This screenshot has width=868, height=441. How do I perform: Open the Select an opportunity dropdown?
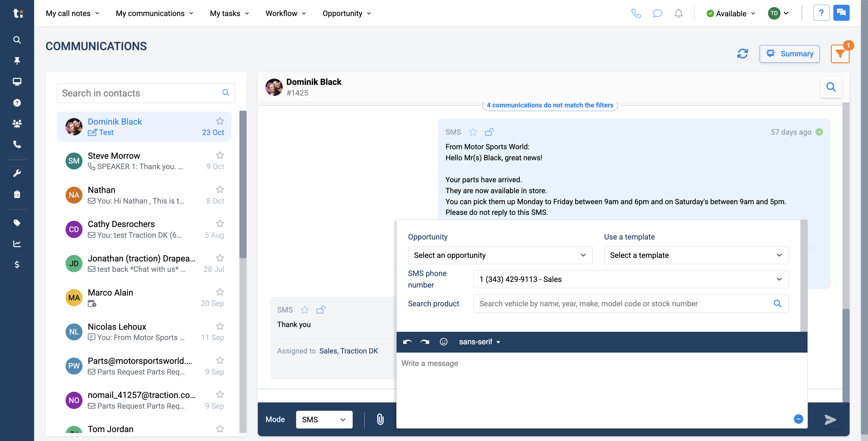point(500,255)
